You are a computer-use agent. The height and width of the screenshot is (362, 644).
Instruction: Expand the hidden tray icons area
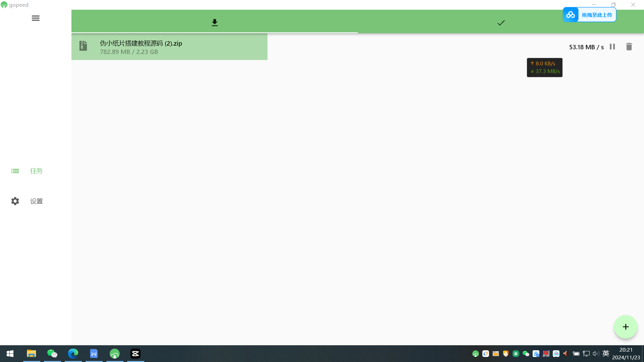(469, 354)
